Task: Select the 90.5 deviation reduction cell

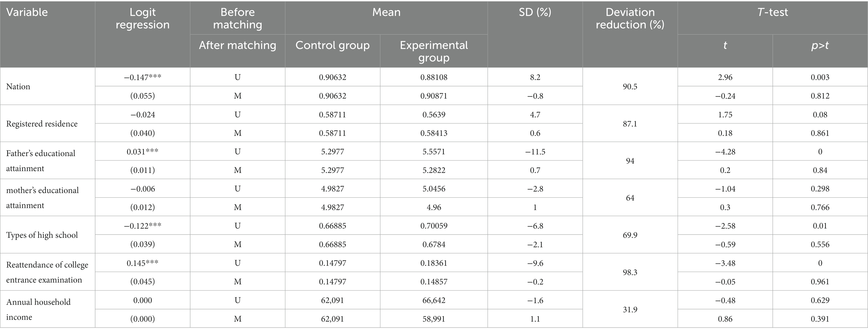Action: (630, 87)
